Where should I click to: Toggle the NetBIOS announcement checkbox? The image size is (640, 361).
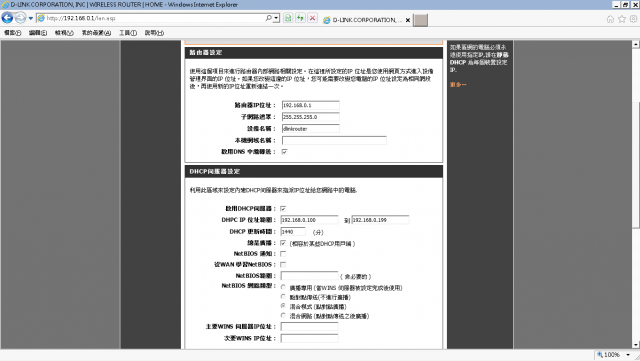(x=283, y=254)
